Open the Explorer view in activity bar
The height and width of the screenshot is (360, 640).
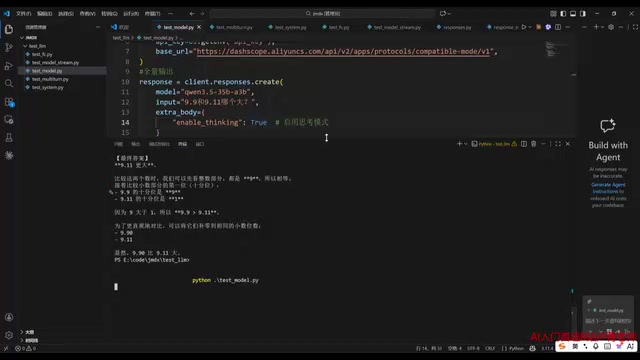[x=9, y=29]
